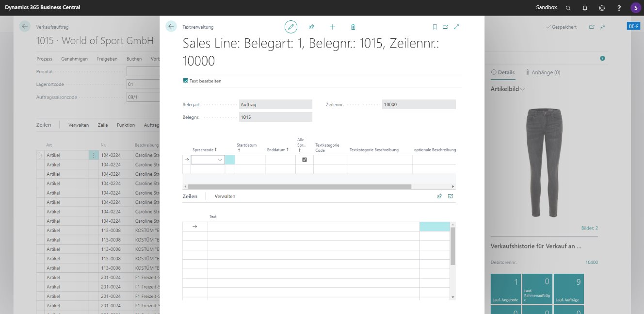Screen dimensions: 644x314
Task: Open the search magnifier in top bar
Action: 568,8
